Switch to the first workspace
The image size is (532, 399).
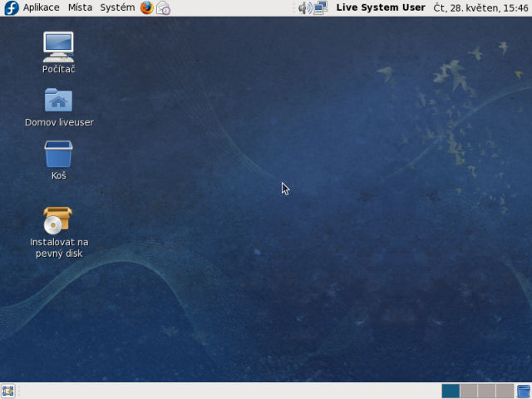pyautogui.click(x=450, y=391)
